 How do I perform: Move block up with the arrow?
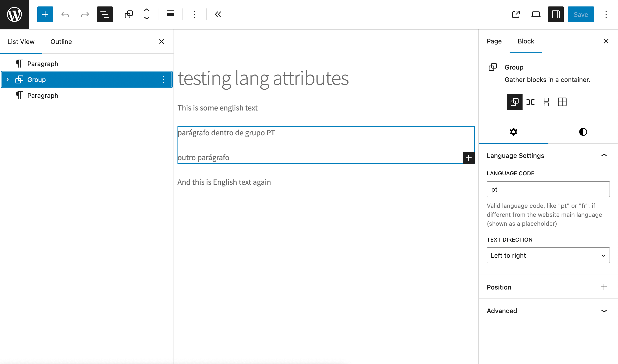coord(147,10)
